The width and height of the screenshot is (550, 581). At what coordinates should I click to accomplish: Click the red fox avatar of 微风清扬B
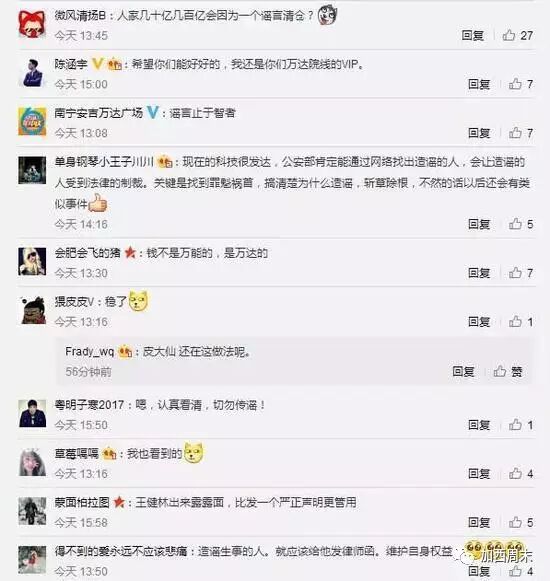point(32,24)
